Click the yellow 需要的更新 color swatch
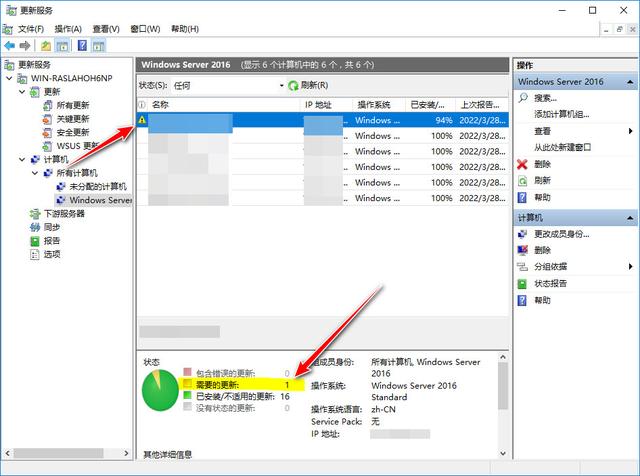 pyautogui.click(x=187, y=384)
